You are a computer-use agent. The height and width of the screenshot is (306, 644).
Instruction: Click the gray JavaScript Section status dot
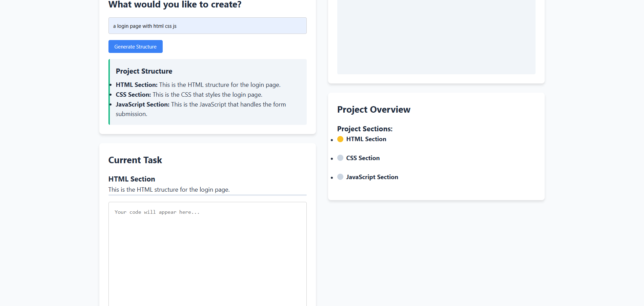tap(340, 177)
